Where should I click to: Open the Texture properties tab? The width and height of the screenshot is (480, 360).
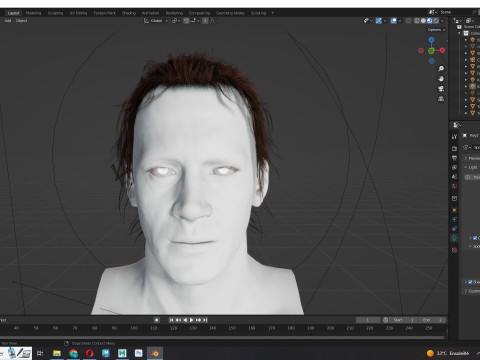[454, 250]
